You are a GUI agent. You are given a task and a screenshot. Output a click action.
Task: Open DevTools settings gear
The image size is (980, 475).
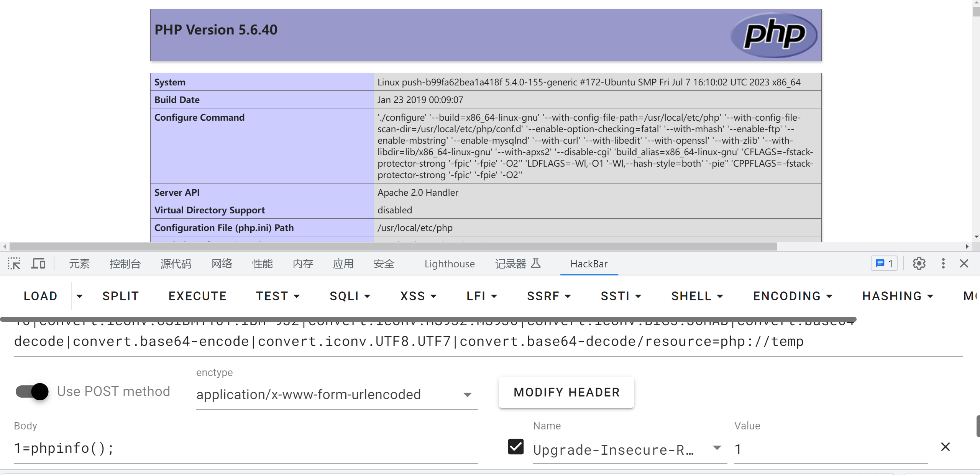[919, 264]
